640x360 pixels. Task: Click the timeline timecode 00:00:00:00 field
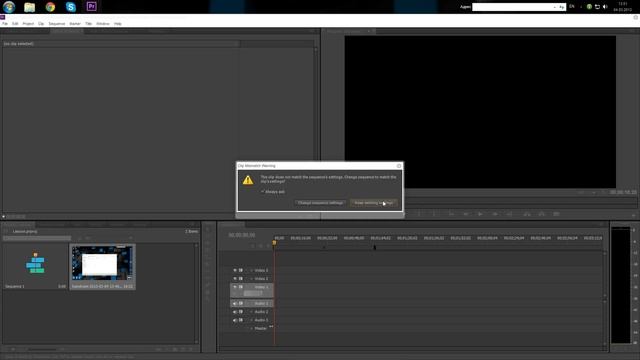click(x=242, y=235)
